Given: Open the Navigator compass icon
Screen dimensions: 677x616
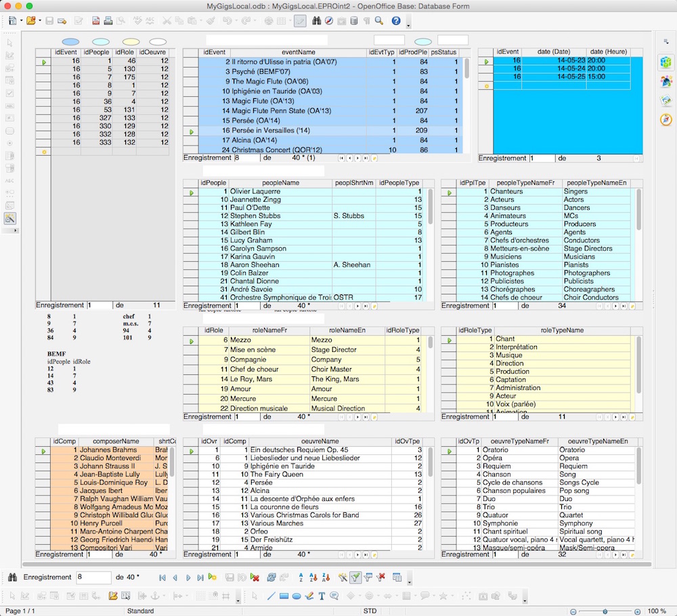Looking at the screenshot, I should [x=328, y=21].
